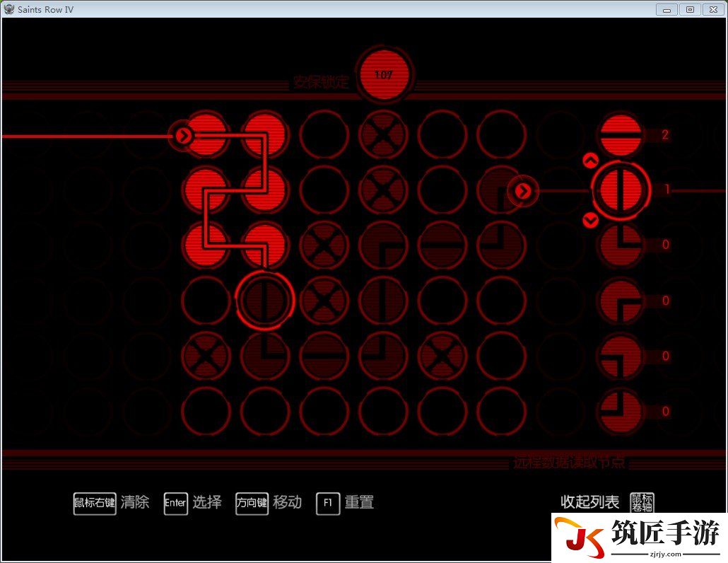Click the first lit node in the third row

(206, 245)
